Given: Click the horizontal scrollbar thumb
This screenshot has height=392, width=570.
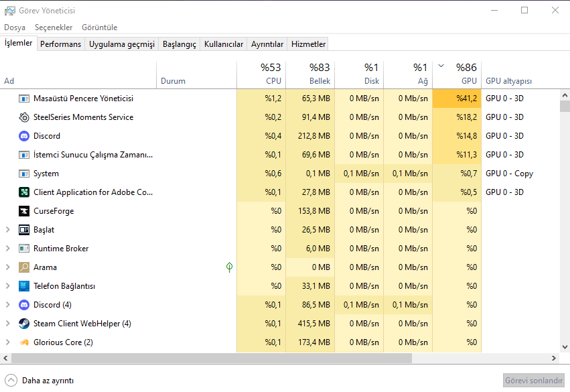Looking at the screenshot, I should [x=212, y=358].
